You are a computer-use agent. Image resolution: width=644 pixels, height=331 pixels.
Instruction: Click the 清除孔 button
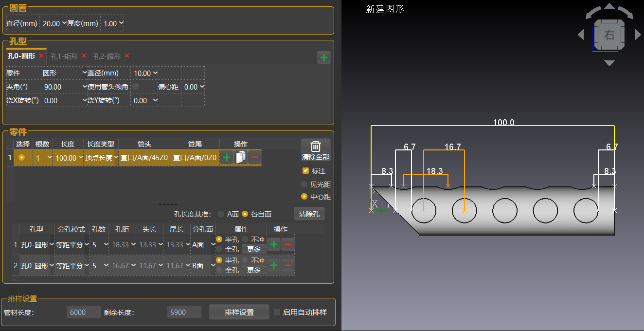click(309, 214)
